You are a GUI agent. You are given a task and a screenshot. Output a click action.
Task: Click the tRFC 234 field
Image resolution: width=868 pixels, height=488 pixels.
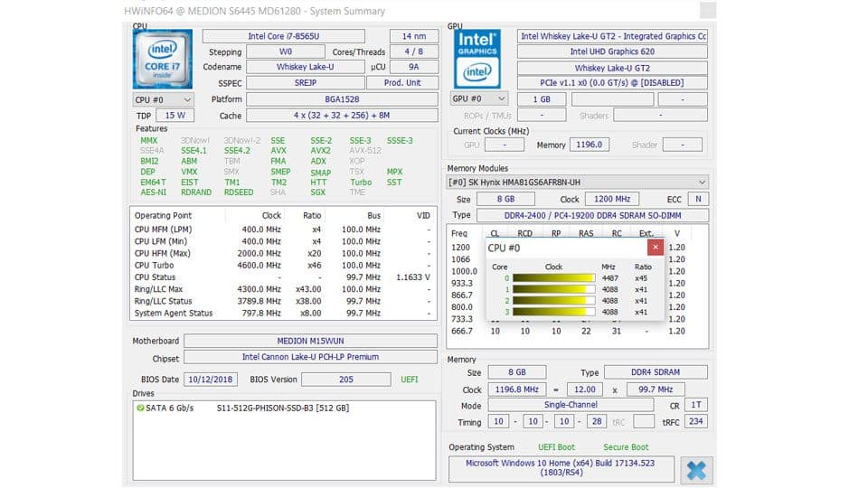point(696,421)
